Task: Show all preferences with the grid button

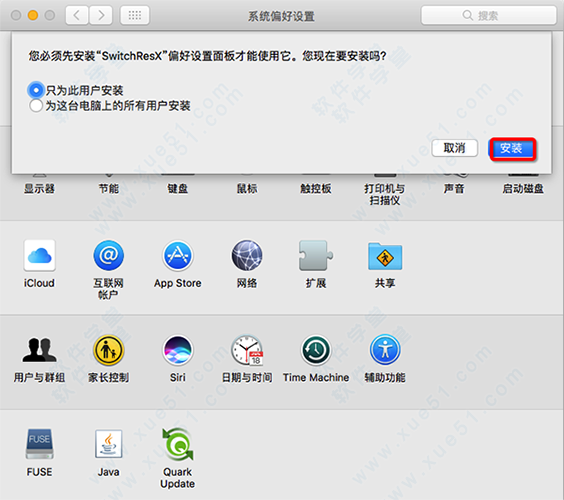Action: [x=135, y=15]
